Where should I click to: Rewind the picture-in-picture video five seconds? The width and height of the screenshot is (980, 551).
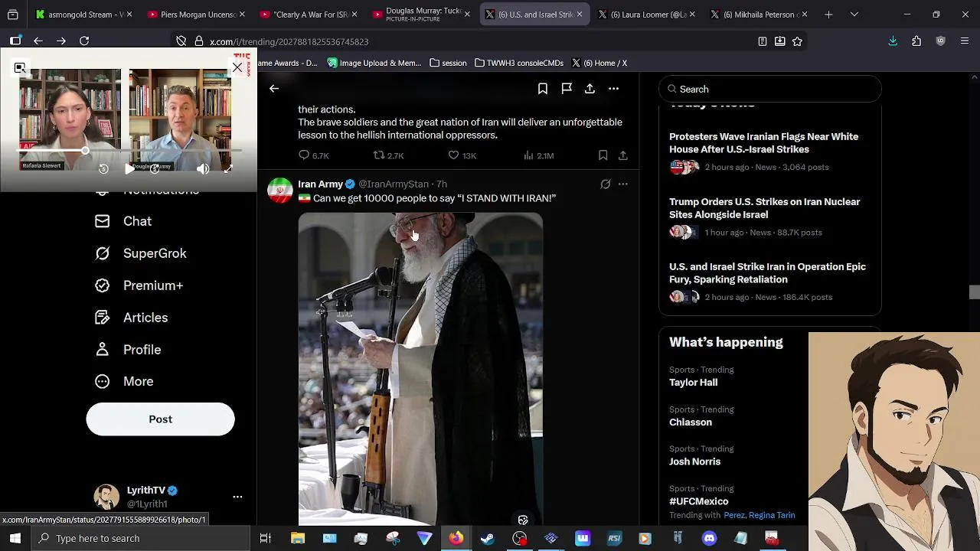(x=104, y=169)
